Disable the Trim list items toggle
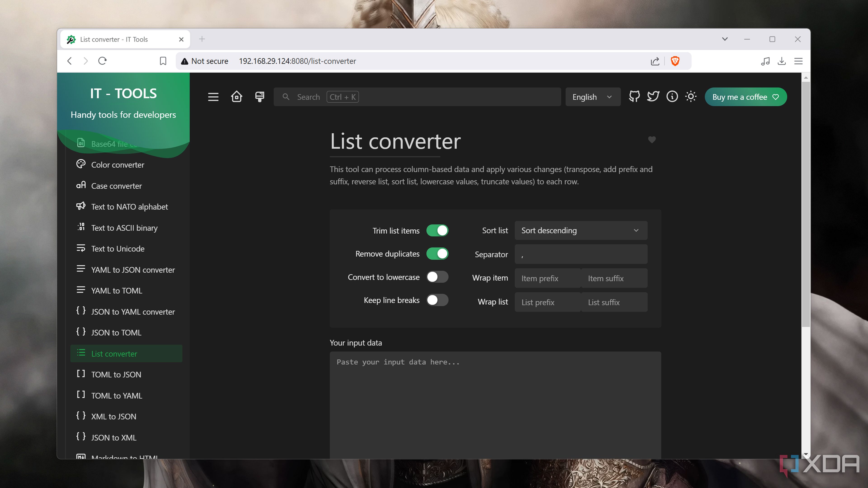Screen dimensions: 868x488 [x=437, y=230]
